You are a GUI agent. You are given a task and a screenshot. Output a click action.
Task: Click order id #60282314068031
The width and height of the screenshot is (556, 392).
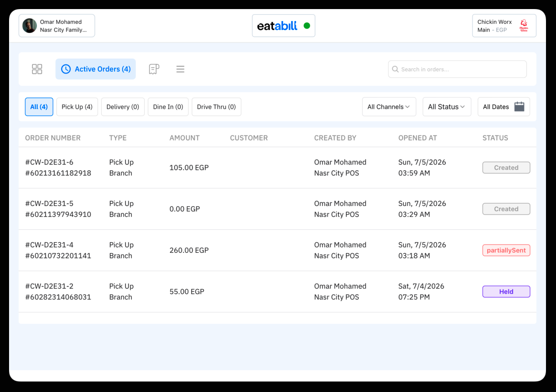point(58,298)
